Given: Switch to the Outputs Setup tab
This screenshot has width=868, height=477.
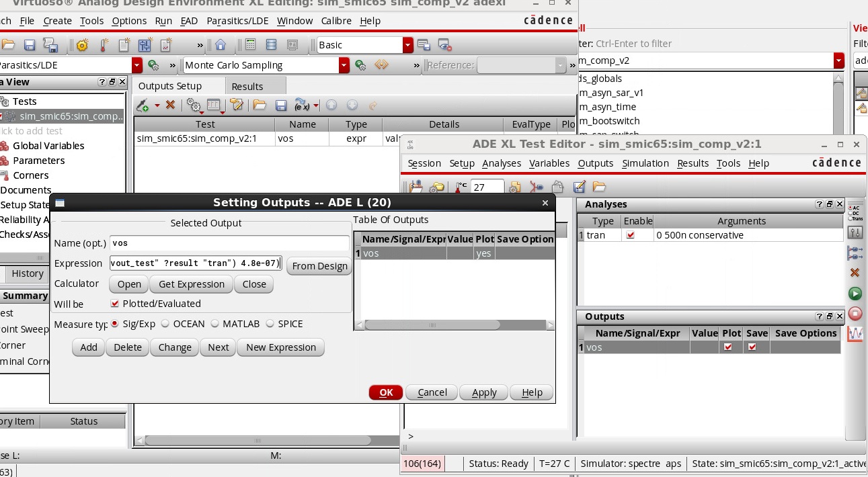Looking at the screenshot, I should (x=170, y=87).
